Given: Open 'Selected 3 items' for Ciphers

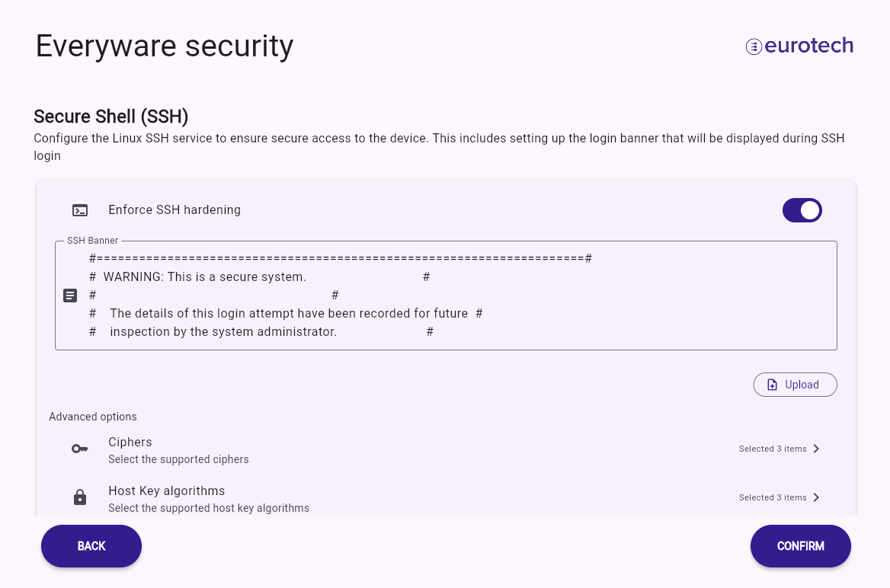Looking at the screenshot, I should pyautogui.click(x=773, y=449).
